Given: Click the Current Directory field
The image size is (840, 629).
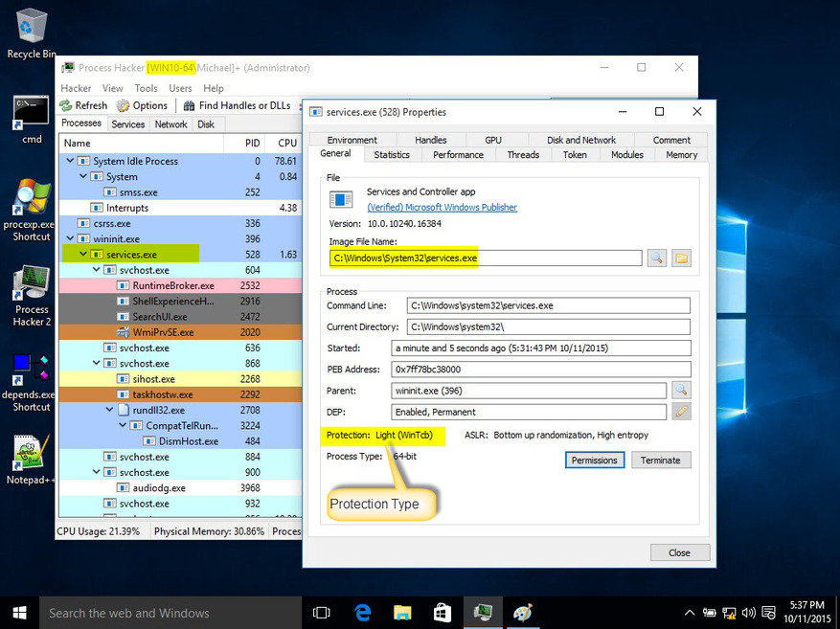Looking at the screenshot, I should [x=549, y=326].
